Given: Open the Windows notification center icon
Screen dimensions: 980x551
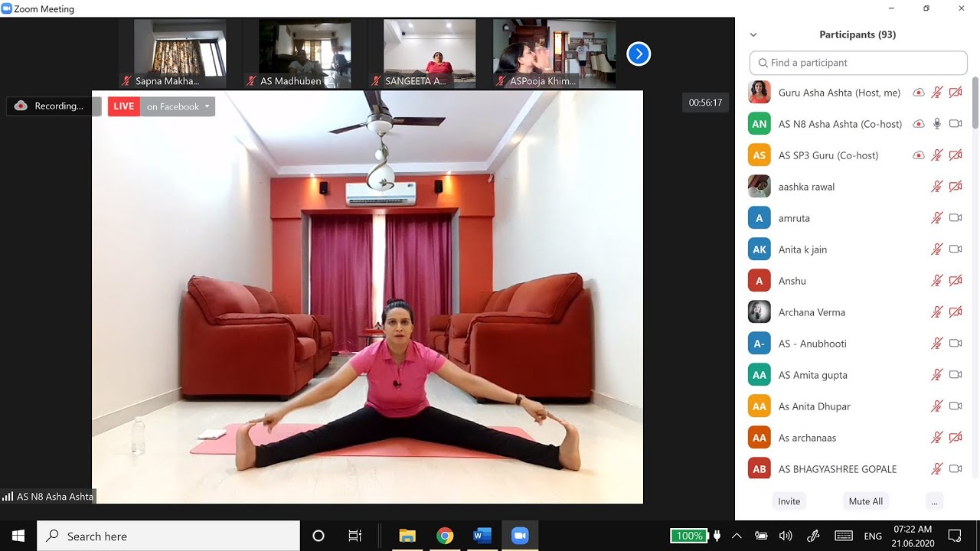Looking at the screenshot, I should (955, 536).
